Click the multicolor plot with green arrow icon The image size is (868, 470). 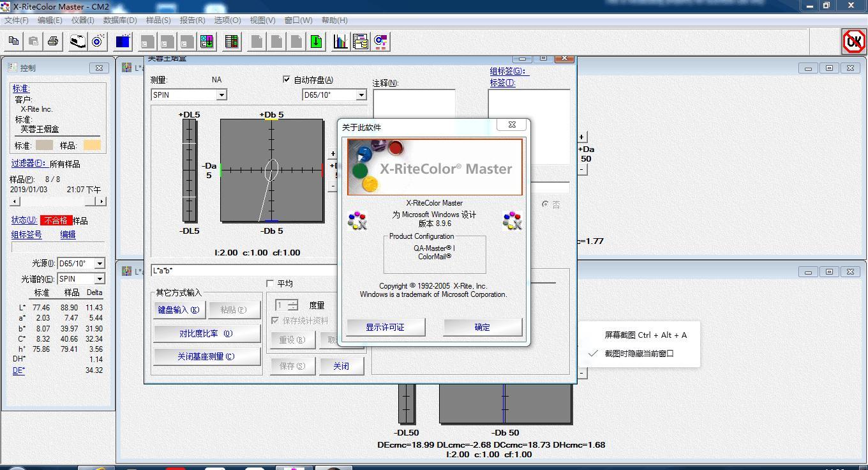pos(206,42)
